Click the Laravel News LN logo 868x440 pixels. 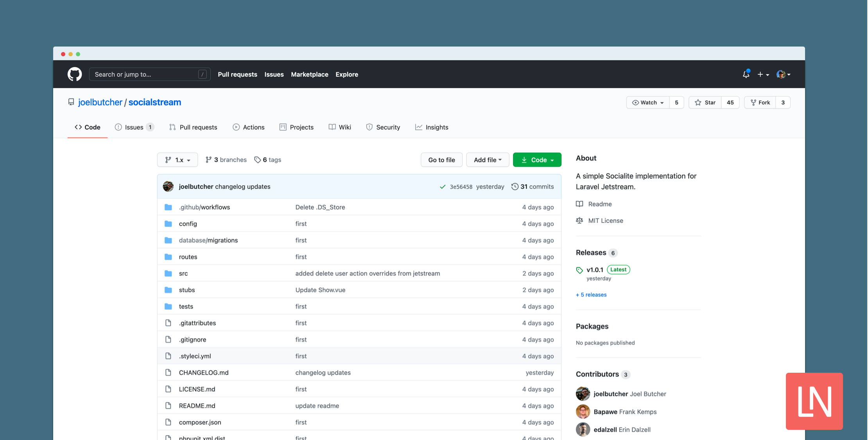(x=814, y=401)
